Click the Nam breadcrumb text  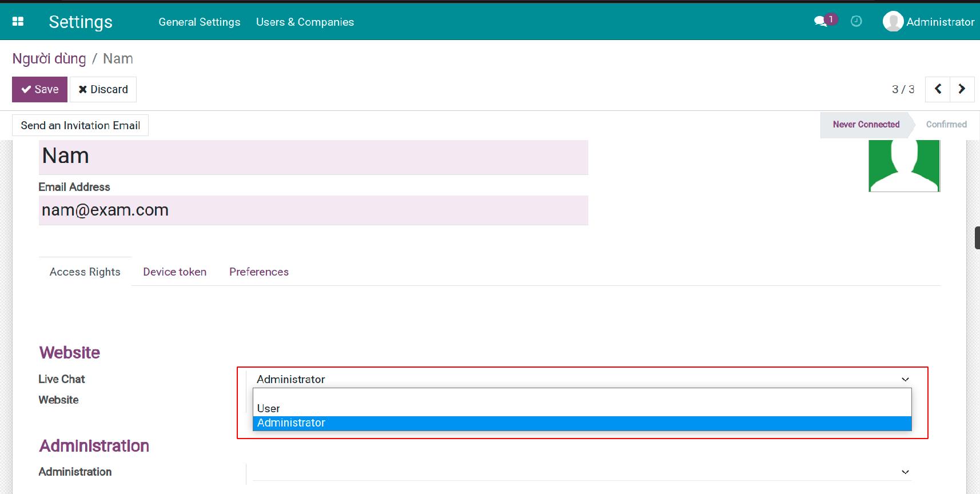(x=118, y=59)
